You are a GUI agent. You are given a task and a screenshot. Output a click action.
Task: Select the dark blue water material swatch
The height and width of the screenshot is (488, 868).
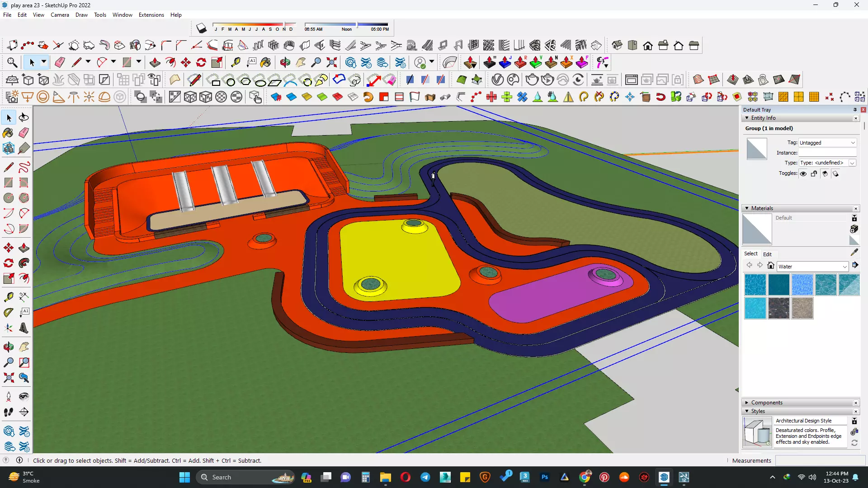pos(778,285)
